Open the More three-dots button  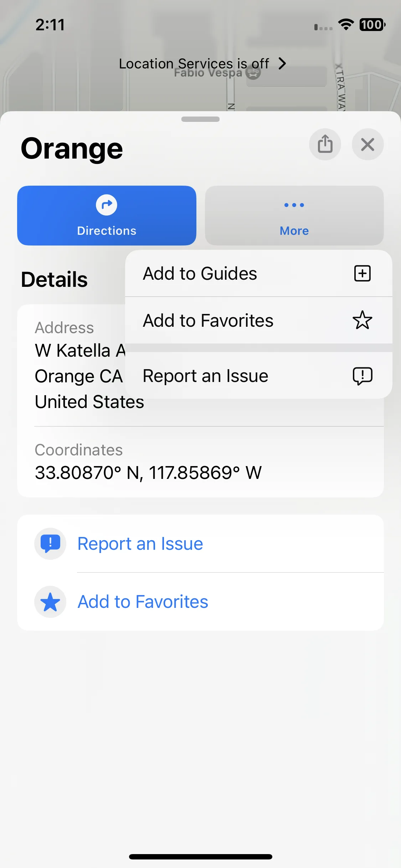294,216
